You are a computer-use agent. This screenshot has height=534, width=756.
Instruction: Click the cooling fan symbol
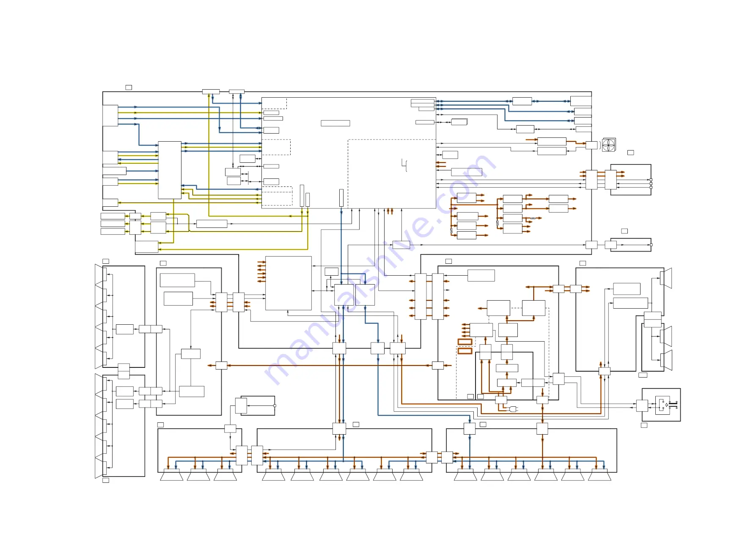point(609,145)
